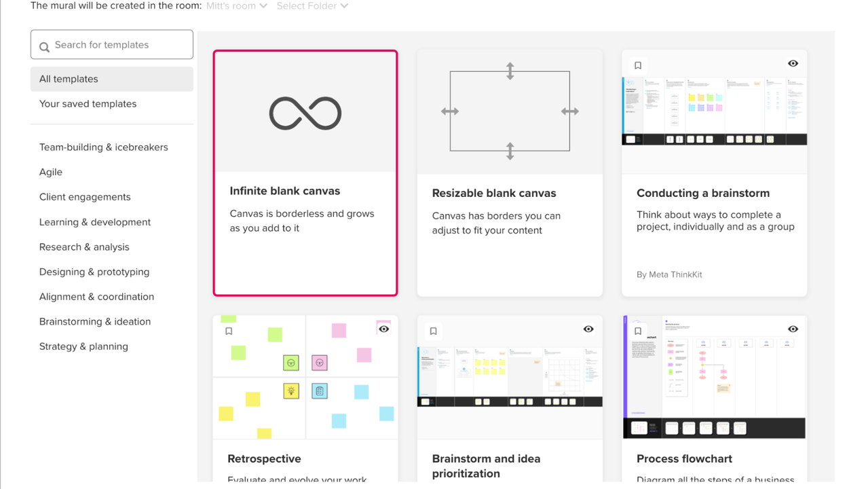Screen dimensions: 868x489
Task: Open the Strategy & planning category
Action: [83, 346]
